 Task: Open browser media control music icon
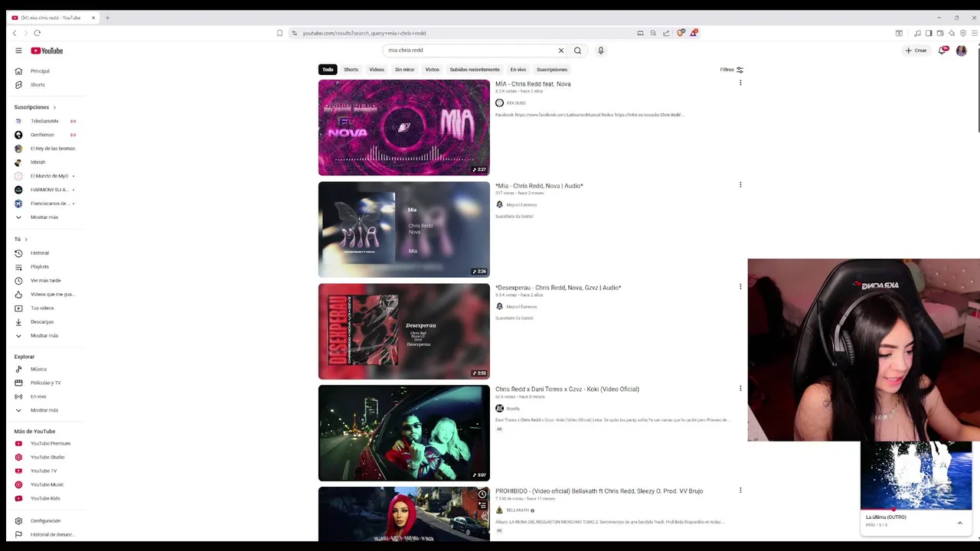tap(917, 33)
